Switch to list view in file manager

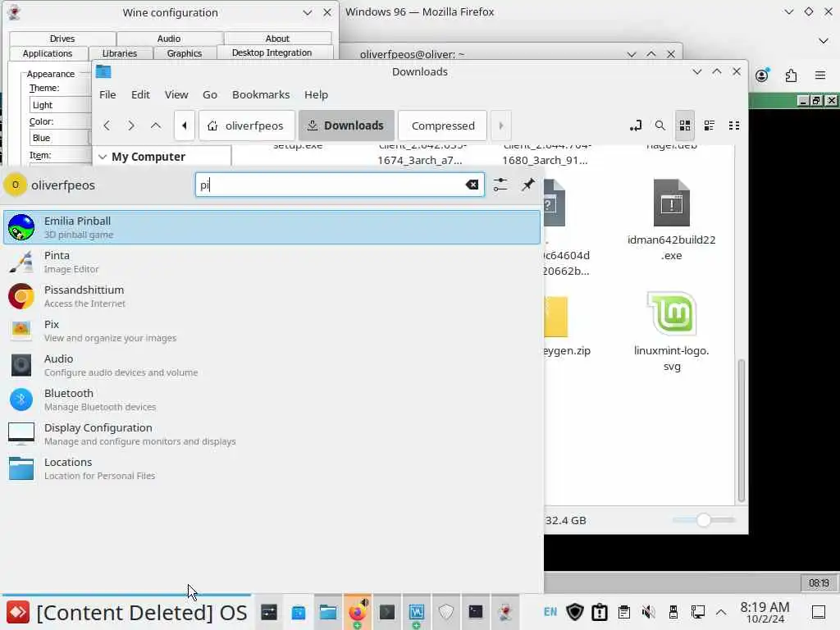[x=710, y=126]
